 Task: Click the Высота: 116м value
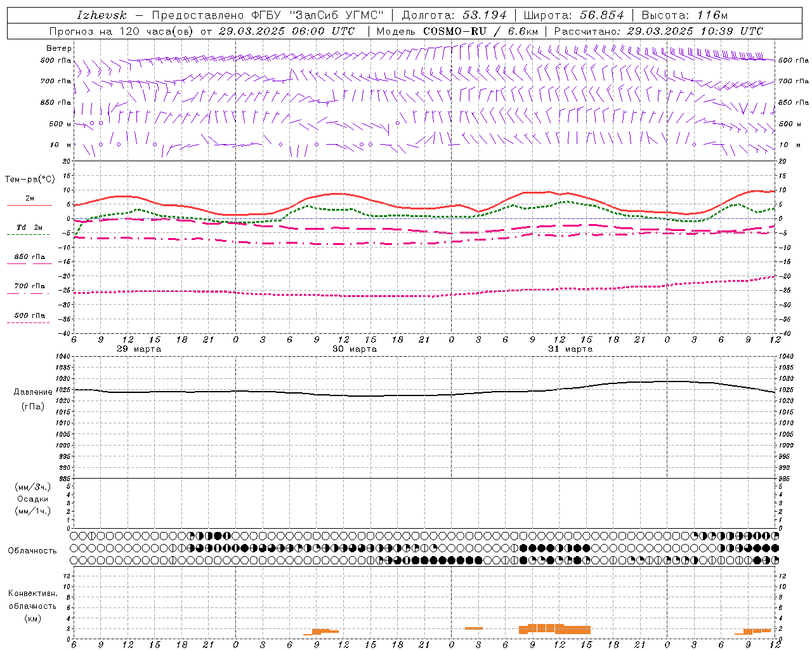[684, 15]
